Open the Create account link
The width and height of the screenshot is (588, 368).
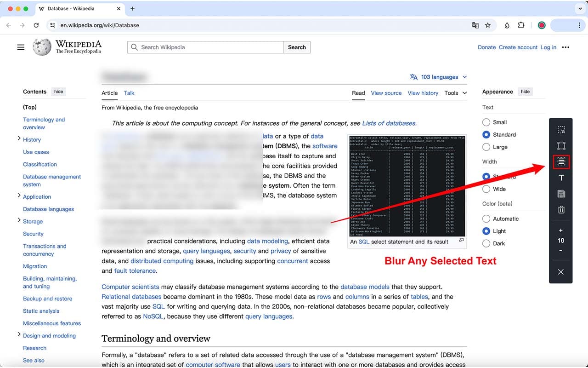[518, 47]
